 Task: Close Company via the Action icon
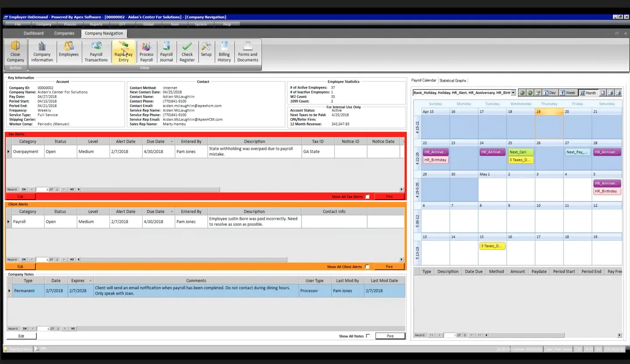point(15,51)
